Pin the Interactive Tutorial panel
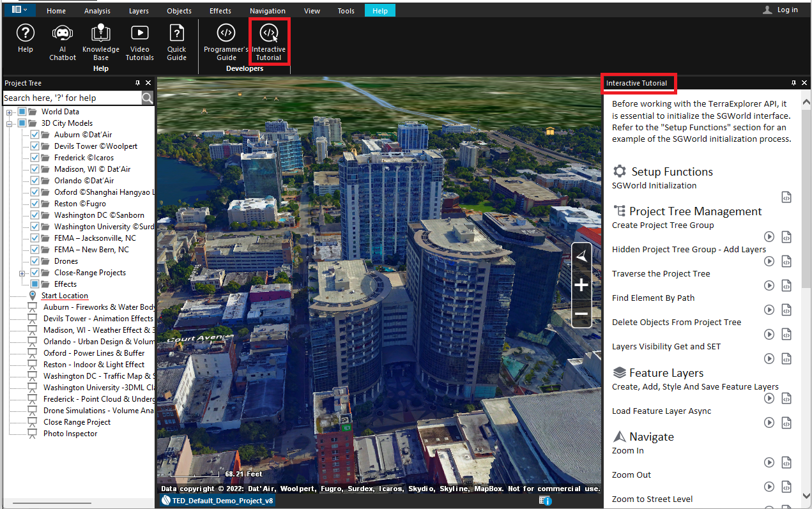The image size is (812, 509). [x=793, y=83]
